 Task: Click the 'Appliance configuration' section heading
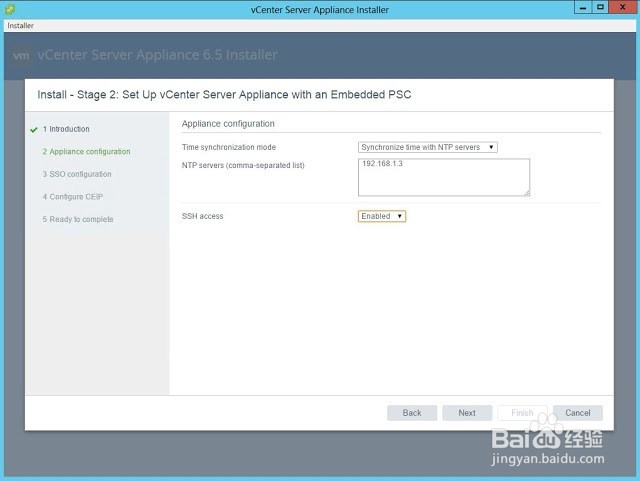228,124
